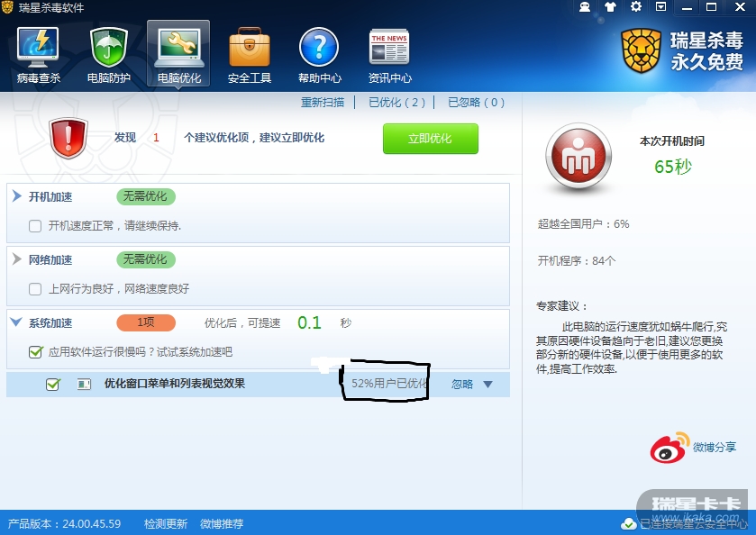This screenshot has width=756, height=535.
Task: Click the red boot time badge icon
Action: point(578,157)
